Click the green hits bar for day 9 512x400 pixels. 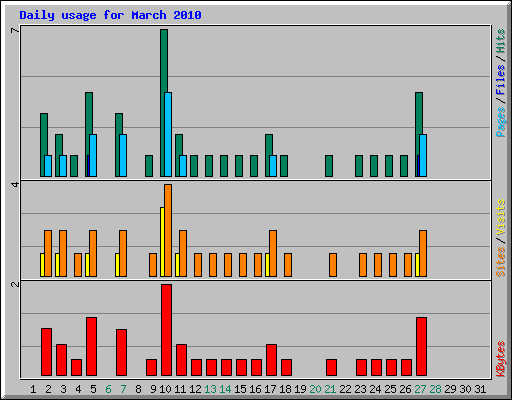pyautogui.click(x=149, y=166)
